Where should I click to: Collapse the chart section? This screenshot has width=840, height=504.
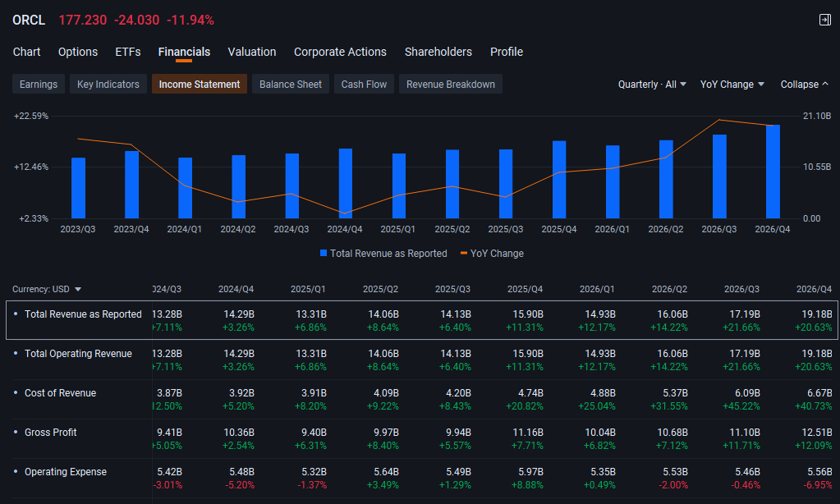804,85
